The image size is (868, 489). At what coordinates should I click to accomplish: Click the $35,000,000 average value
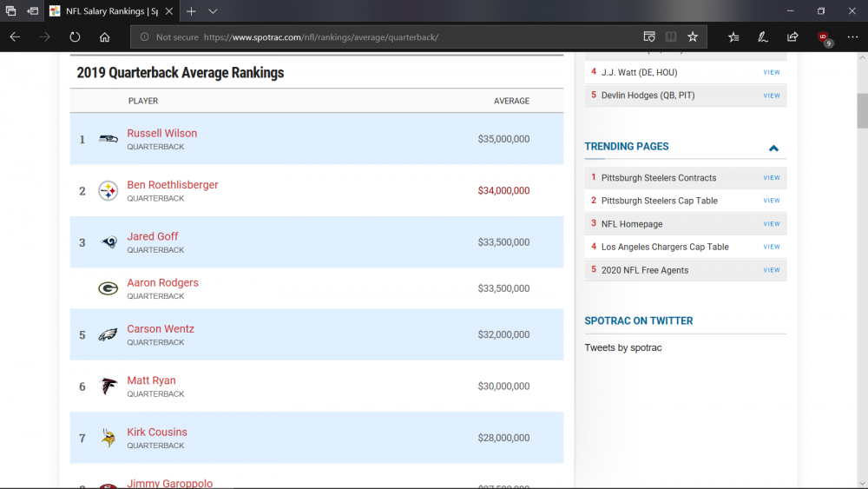coord(503,139)
